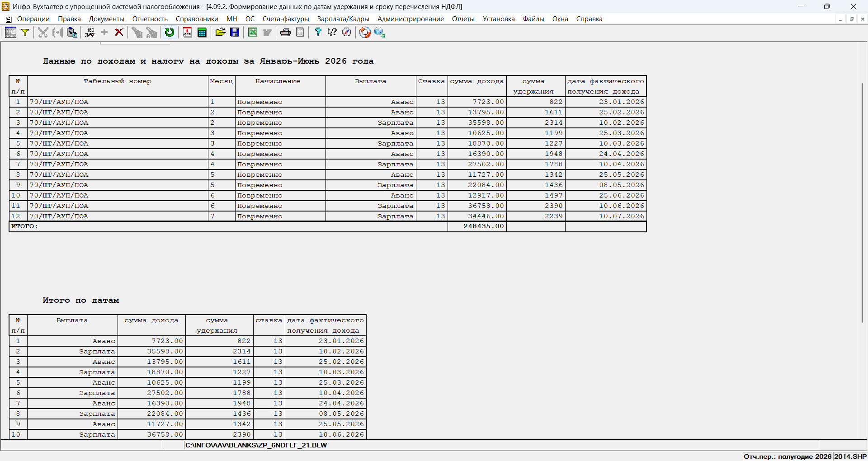Click the printer icon
The height and width of the screenshot is (461, 868).
(x=285, y=33)
